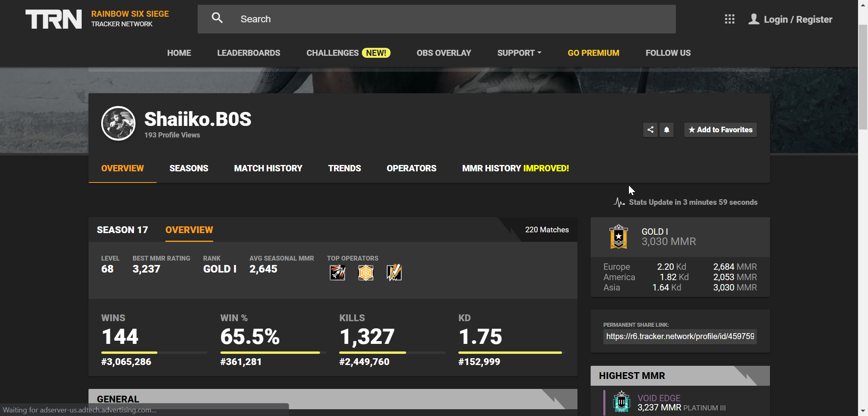Click the third top operator icon
Screen dimensions: 868x416
(x=394, y=273)
